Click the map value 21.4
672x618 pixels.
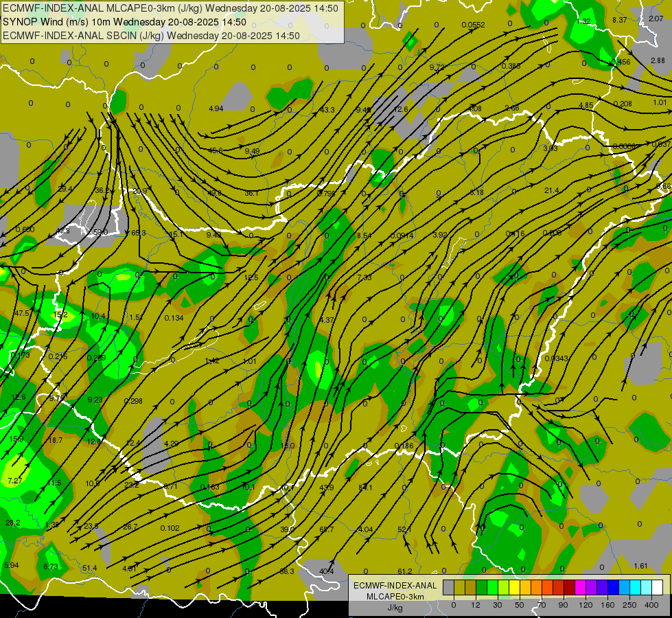point(552,190)
